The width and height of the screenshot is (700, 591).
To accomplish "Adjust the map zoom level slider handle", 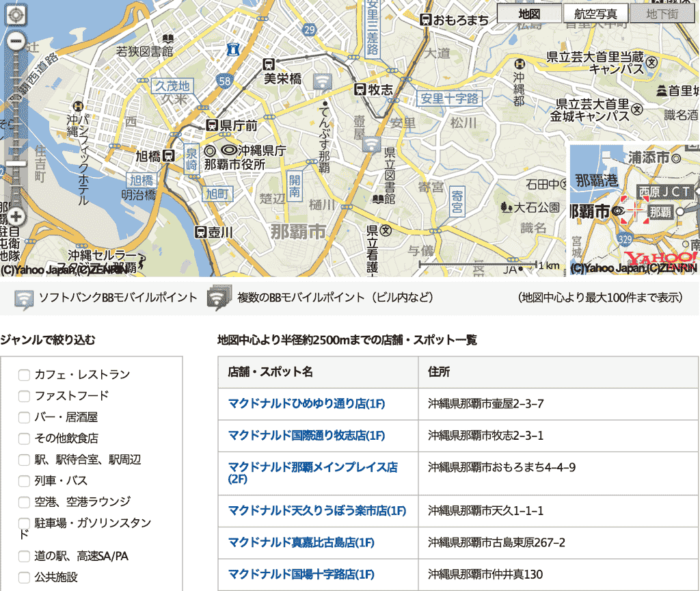I will [x=16, y=163].
